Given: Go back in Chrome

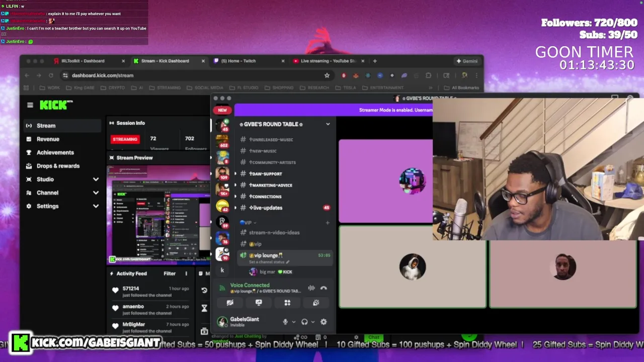Looking at the screenshot, I should (27, 75).
